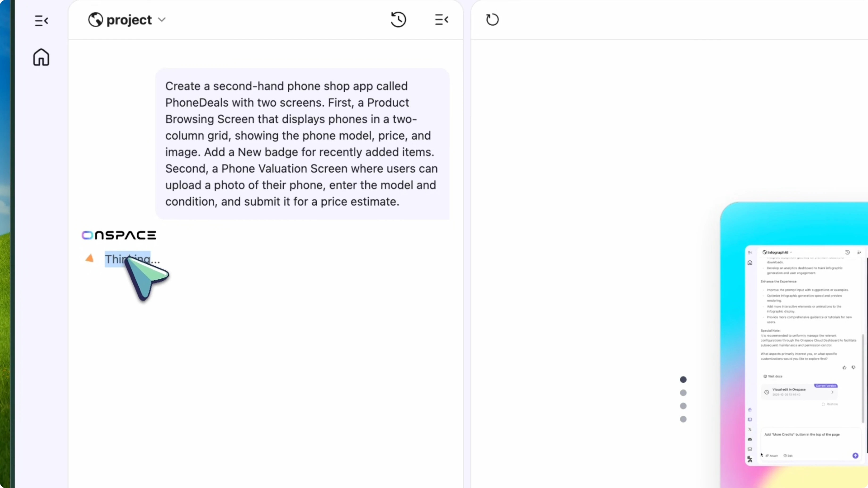Click the Visit docs link
The image size is (868, 488).
point(773,376)
